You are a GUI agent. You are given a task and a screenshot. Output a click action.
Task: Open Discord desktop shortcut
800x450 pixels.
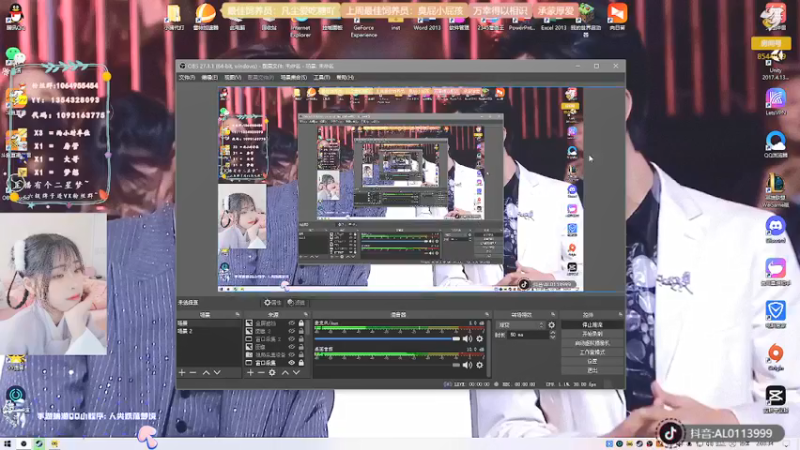(x=776, y=229)
